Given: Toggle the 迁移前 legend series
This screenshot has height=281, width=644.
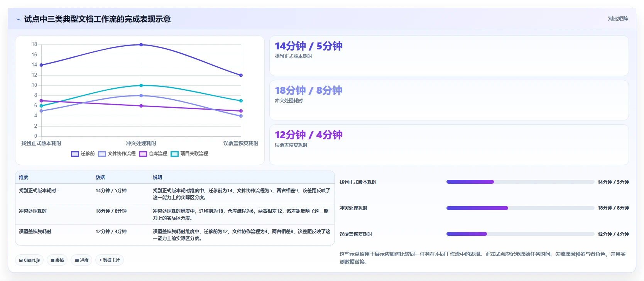Looking at the screenshot, I should [83, 154].
